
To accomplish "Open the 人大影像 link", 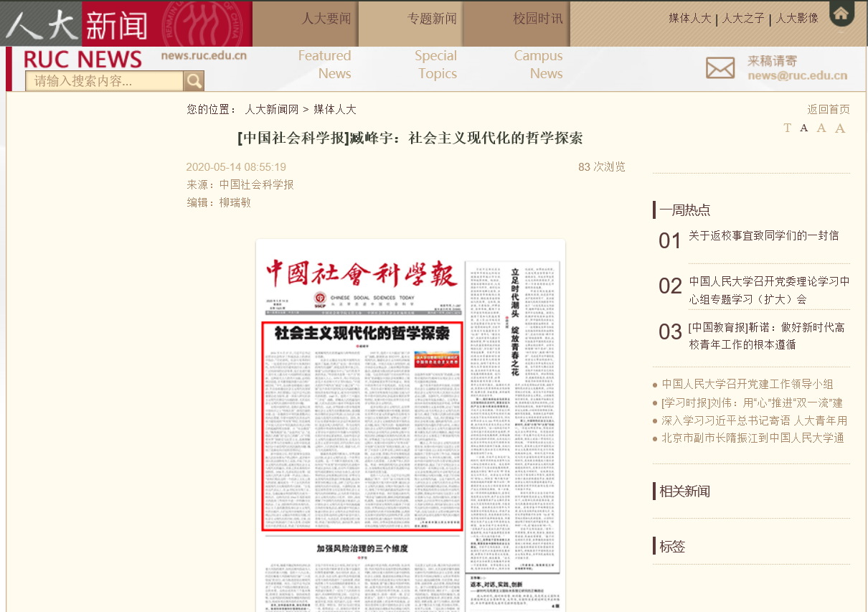I will pyautogui.click(x=797, y=19).
